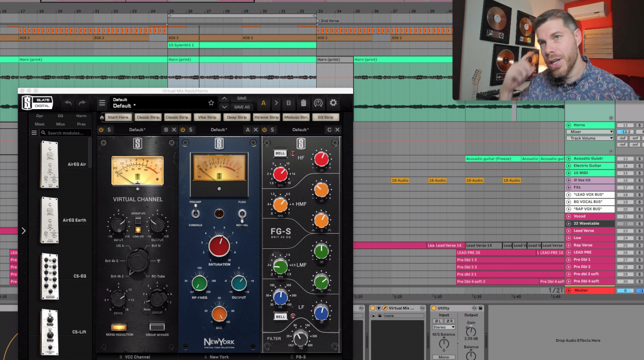Click the undo arrow in Virtual Mix Rack
Viewport: 644px width, 360px height.
[68, 103]
